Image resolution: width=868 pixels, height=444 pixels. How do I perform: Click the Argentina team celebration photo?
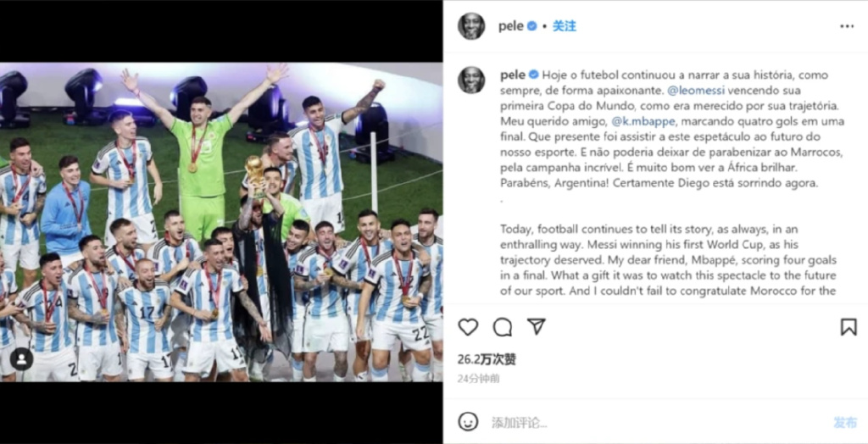pyautogui.click(x=221, y=222)
